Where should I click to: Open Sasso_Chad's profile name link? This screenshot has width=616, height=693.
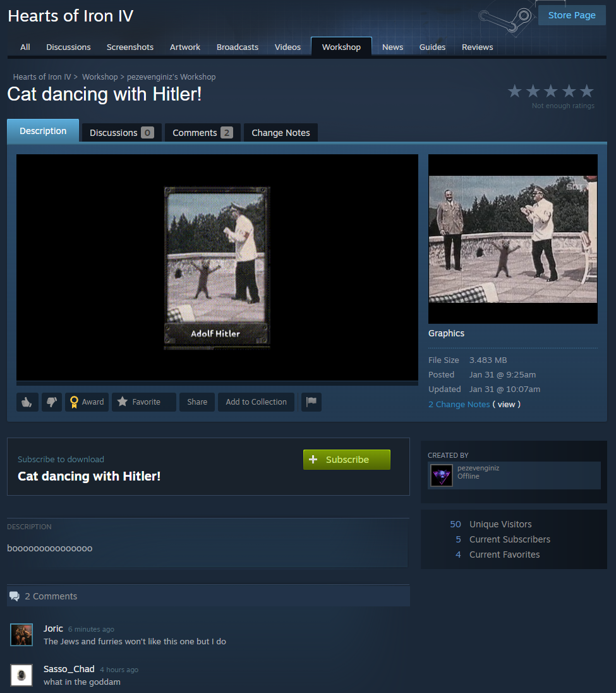pyautogui.click(x=69, y=669)
